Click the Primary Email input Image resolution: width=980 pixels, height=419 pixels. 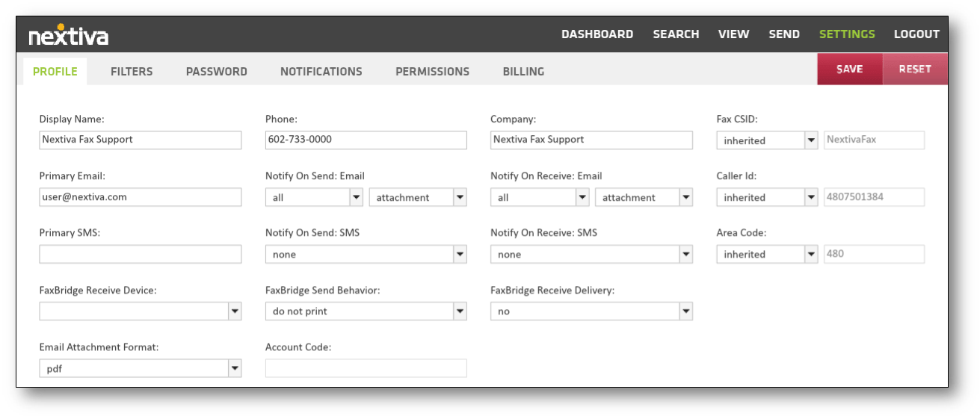(x=141, y=197)
